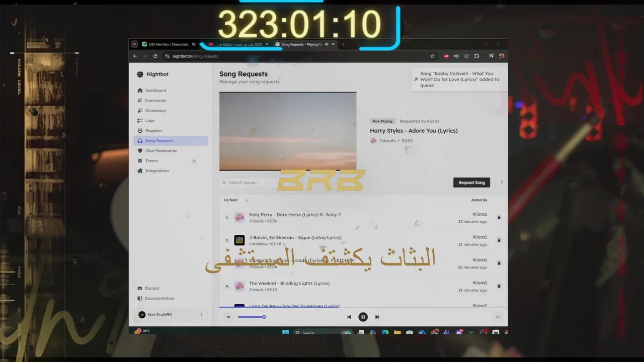Viewport: 644px width, 362px height.
Task: Click the Katy Perry song channel thumbnail
Action: tap(239, 217)
